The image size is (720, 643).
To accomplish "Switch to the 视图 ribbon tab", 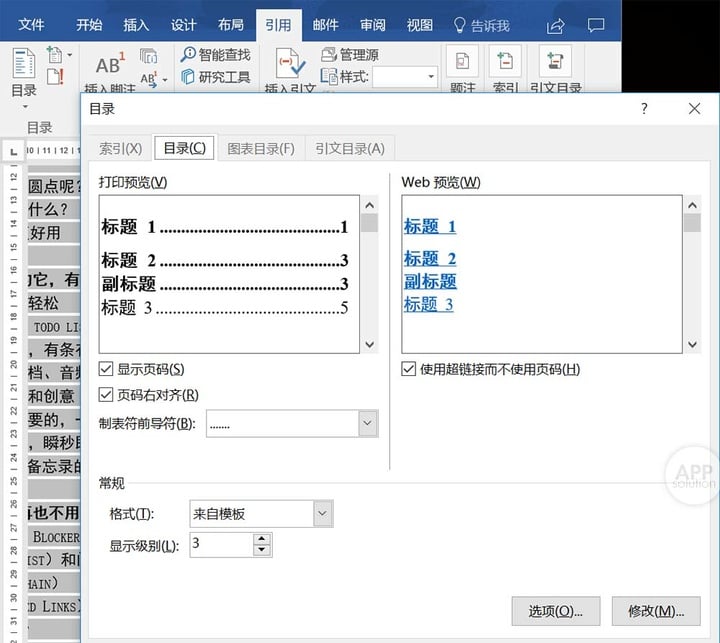I will point(420,25).
